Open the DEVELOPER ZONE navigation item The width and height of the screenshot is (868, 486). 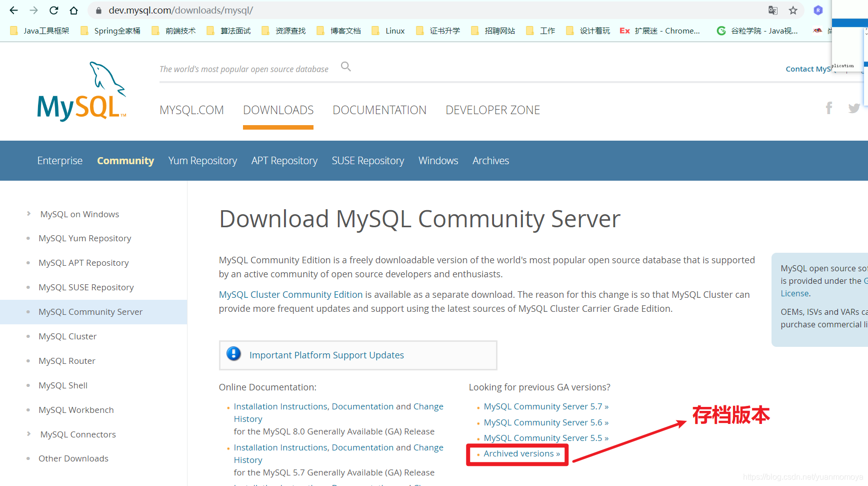click(x=492, y=110)
